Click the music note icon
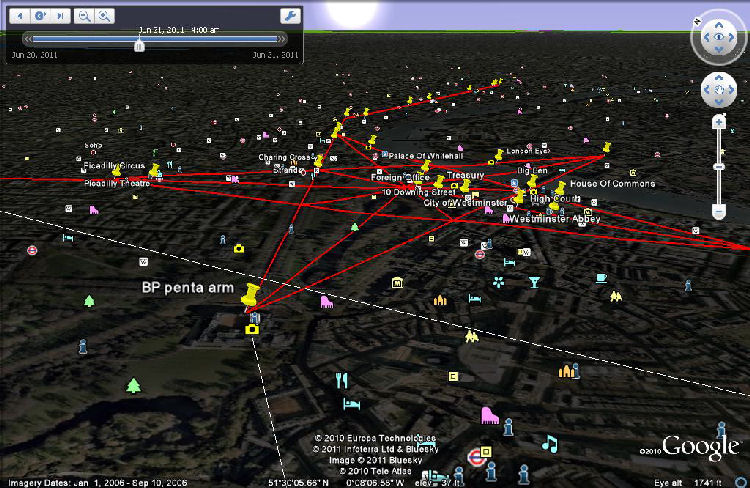 point(550,444)
